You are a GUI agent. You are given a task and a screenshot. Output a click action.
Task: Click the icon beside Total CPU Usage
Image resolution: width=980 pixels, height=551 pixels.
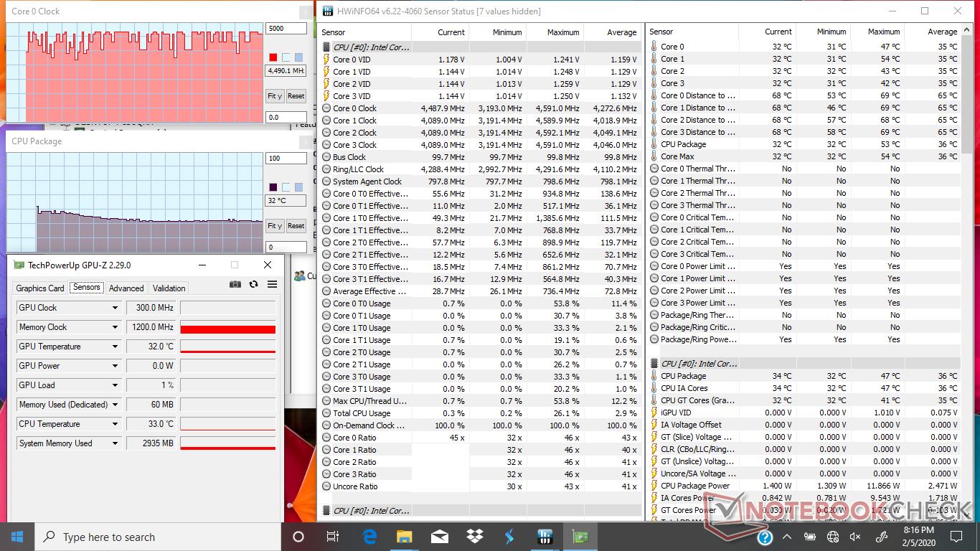click(326, 413)
